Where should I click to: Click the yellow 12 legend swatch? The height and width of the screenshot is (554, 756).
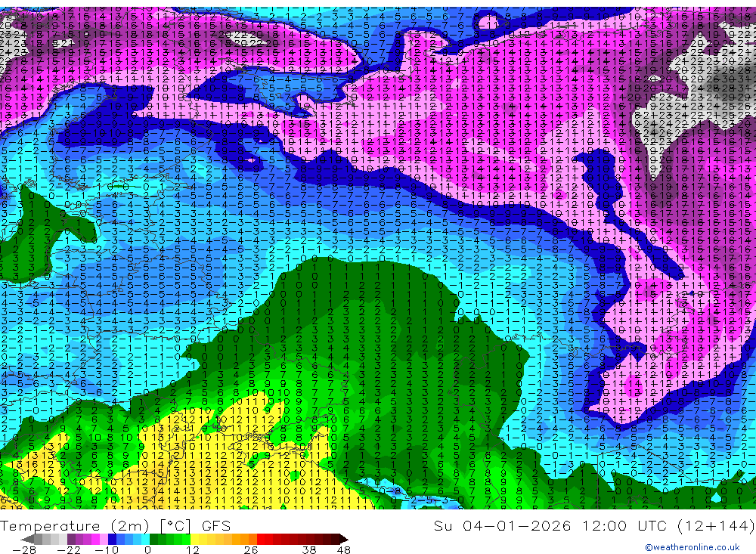195,539
